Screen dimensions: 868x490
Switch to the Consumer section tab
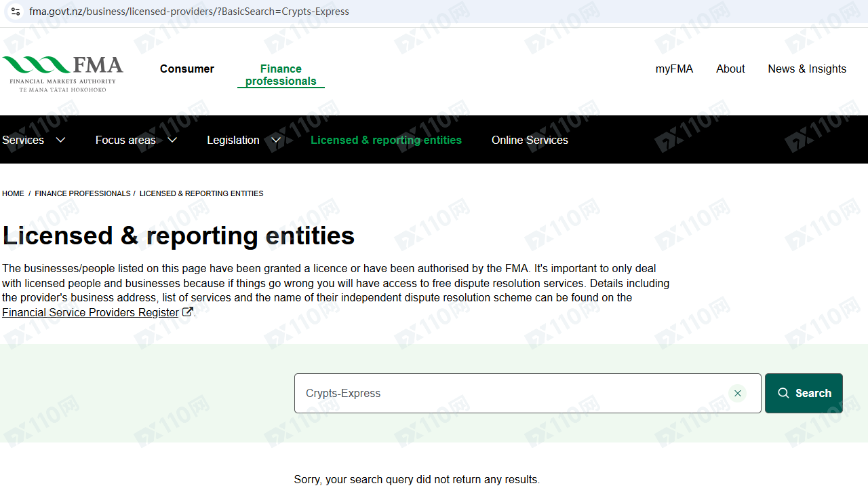(x=186, y=69)
